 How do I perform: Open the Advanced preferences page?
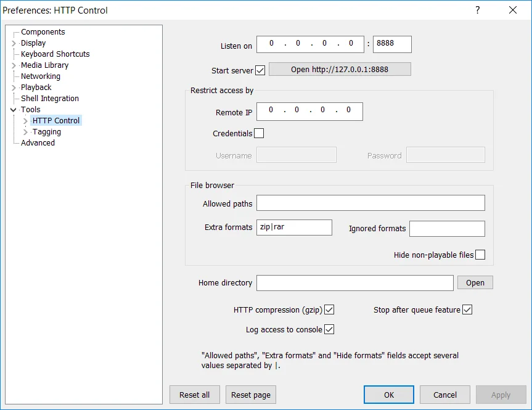click(38, 143)
